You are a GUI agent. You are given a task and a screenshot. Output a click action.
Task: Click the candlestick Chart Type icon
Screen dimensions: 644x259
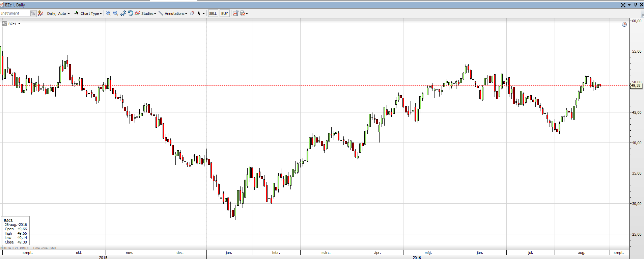coord(77,14)
